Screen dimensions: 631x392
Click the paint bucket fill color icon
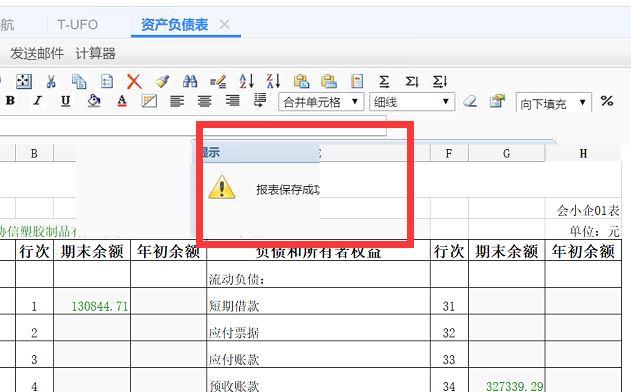[94, 101]
